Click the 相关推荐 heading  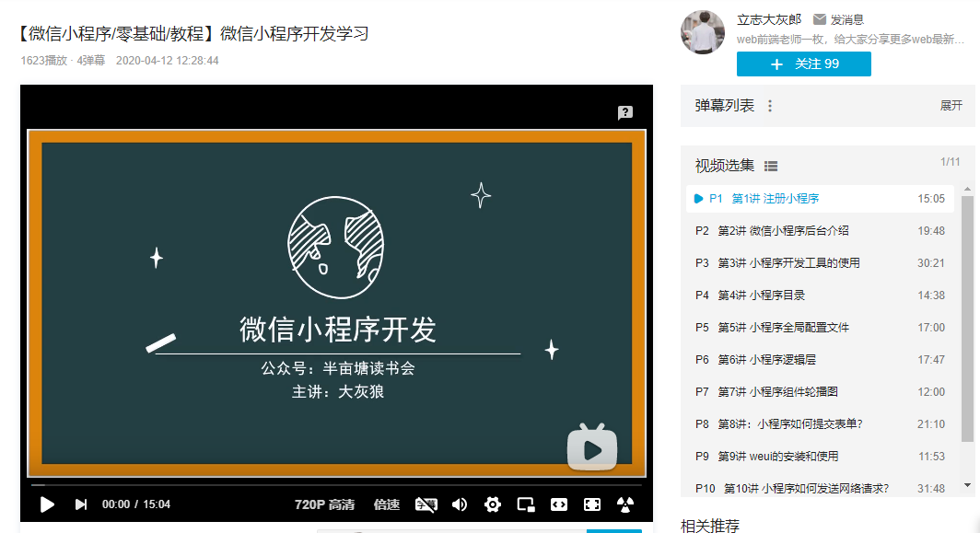(710, 526)
